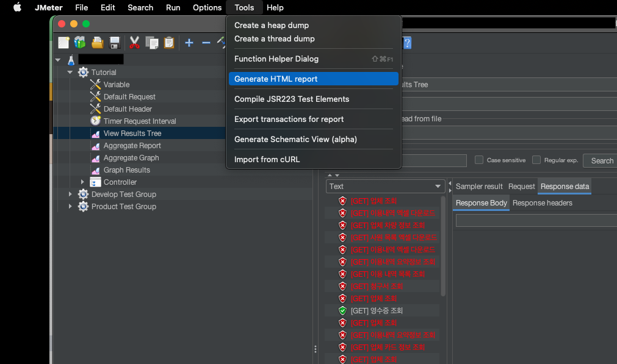The height and width of the screenshot is (364, 617).
Task: Enable the Regular exp. checkbox
Action: [x=536, y=160]
